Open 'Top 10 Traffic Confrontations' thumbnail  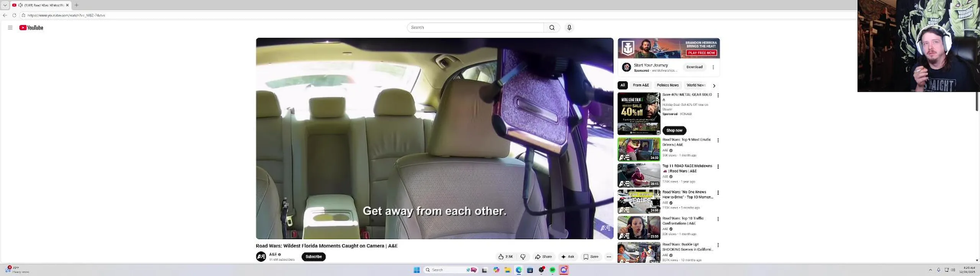(639, 228)
